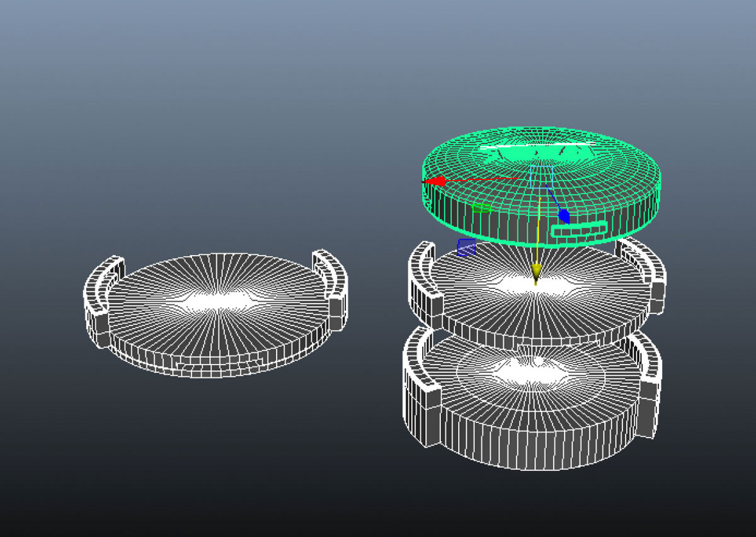Click the rectangular slot on the green lid
756x537 pixels.
(579, 230)
